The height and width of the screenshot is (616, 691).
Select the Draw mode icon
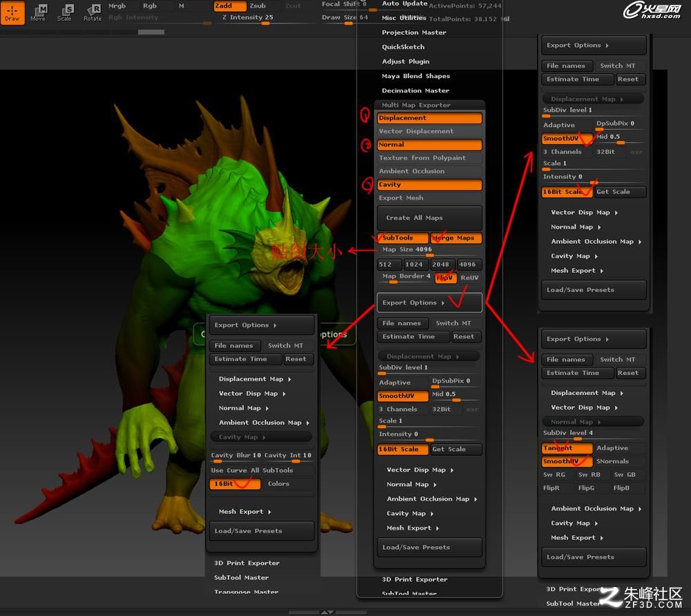12,12
